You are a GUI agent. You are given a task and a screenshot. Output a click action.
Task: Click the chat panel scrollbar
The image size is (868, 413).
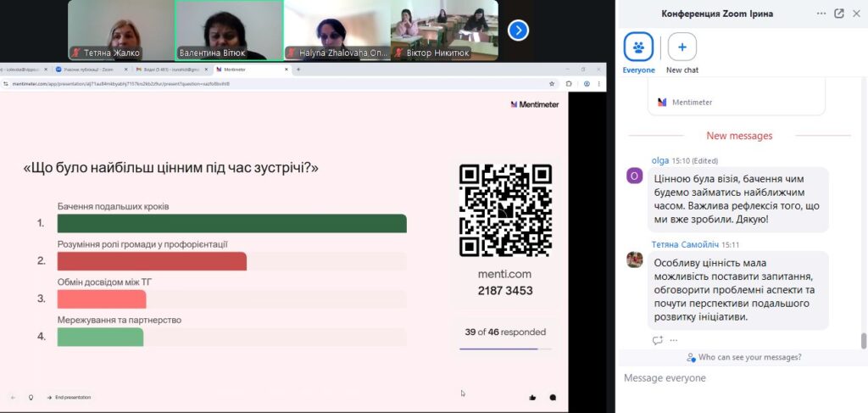point(864,340)
